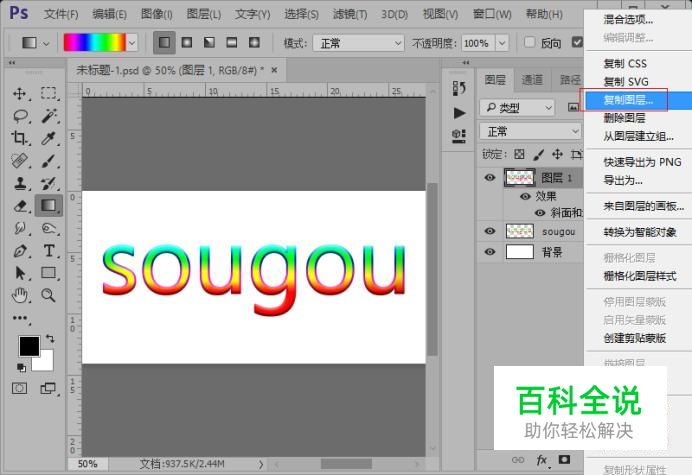The image size is (692, 475).
Task: Lock image pixels with brush icon
Action: (x=538, y=154)
